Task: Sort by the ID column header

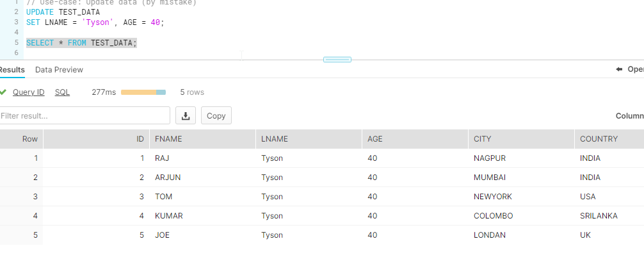Action: [96, 139]
